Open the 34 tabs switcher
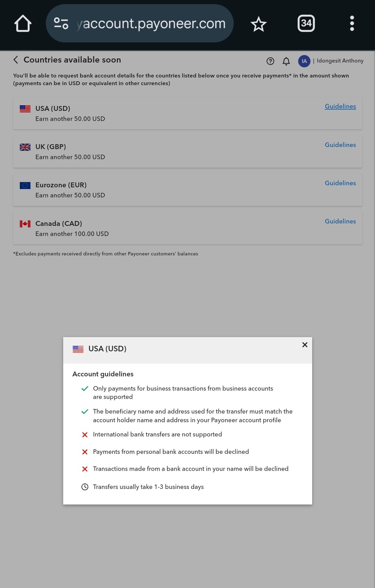Viewport: 375px width, 588px height. coord(306,23)
